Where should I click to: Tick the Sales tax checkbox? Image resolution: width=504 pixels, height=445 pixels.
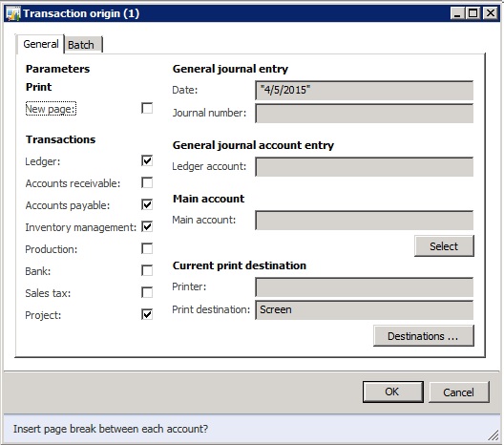coord(147,292)
